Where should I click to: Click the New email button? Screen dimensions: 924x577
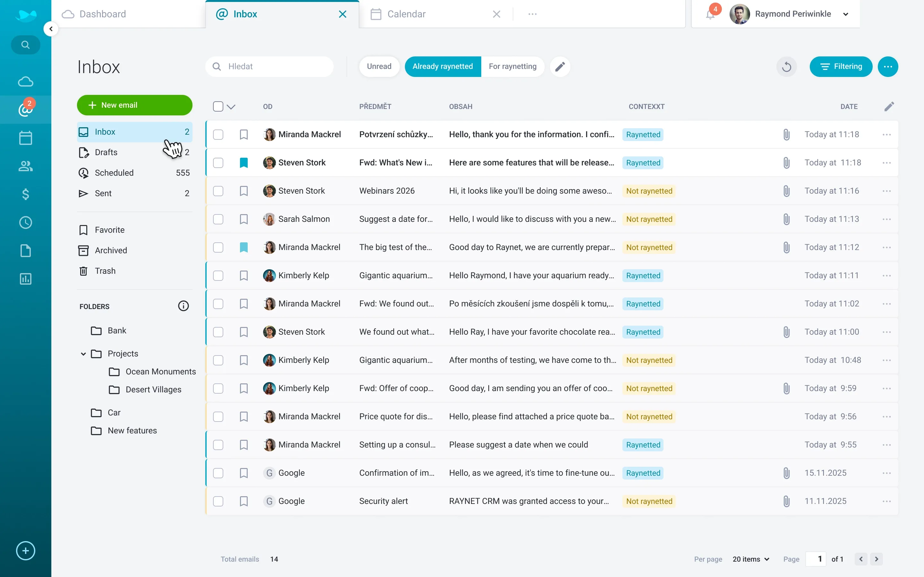coord(134,105)
